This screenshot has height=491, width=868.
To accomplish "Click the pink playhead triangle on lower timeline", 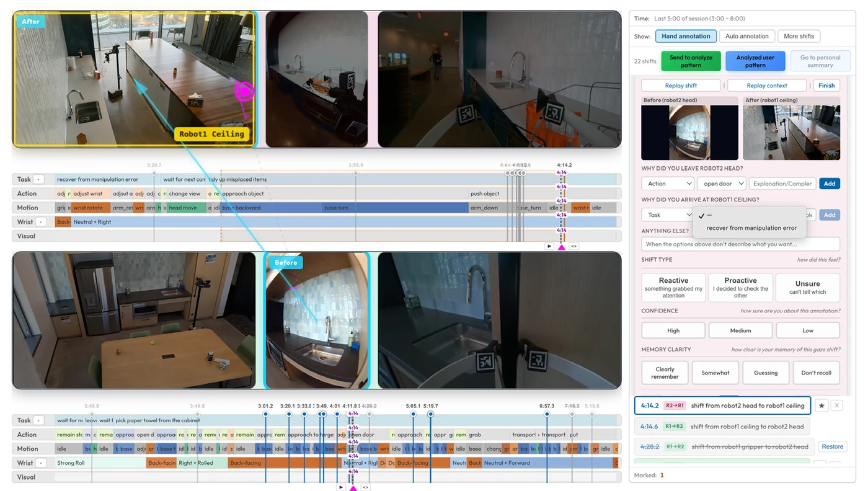I will coord(353,488).
